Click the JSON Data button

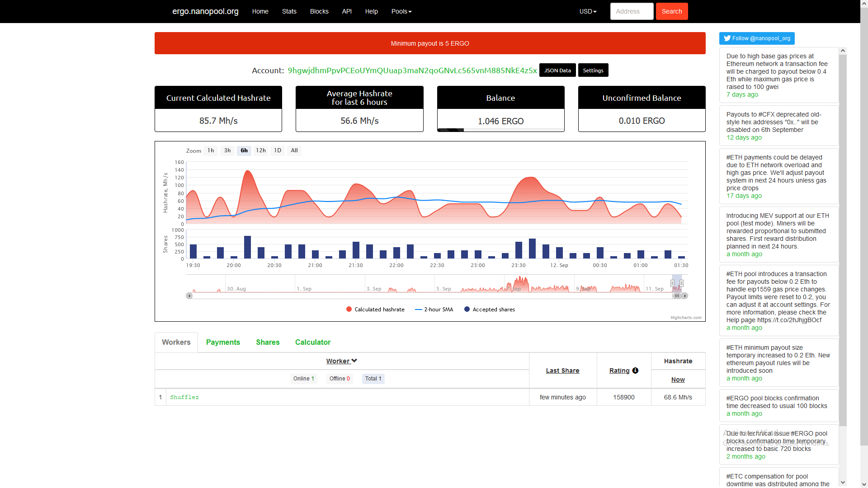[x=557, y=70]
